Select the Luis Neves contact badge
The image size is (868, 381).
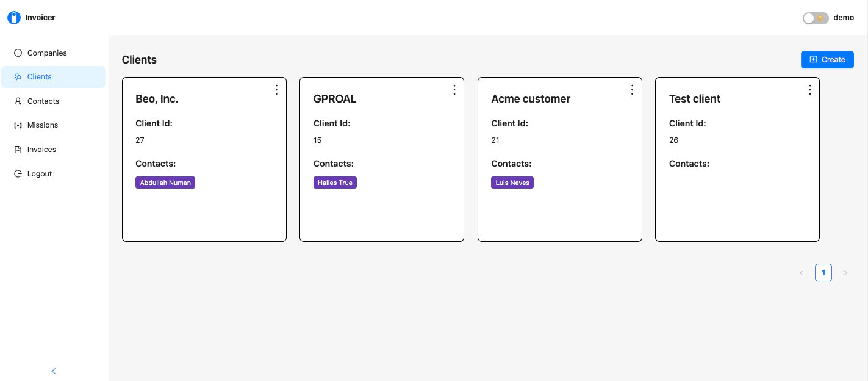[512, 182]
